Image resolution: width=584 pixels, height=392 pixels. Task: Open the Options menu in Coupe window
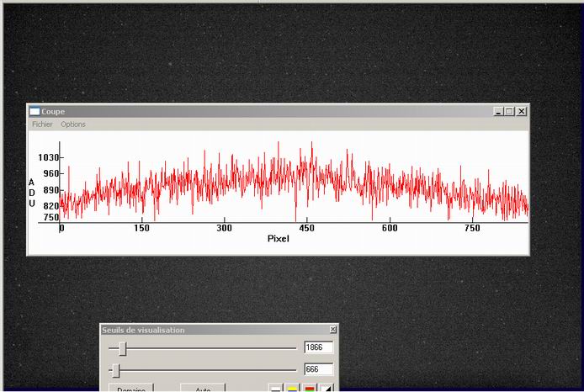coord(73,124)
